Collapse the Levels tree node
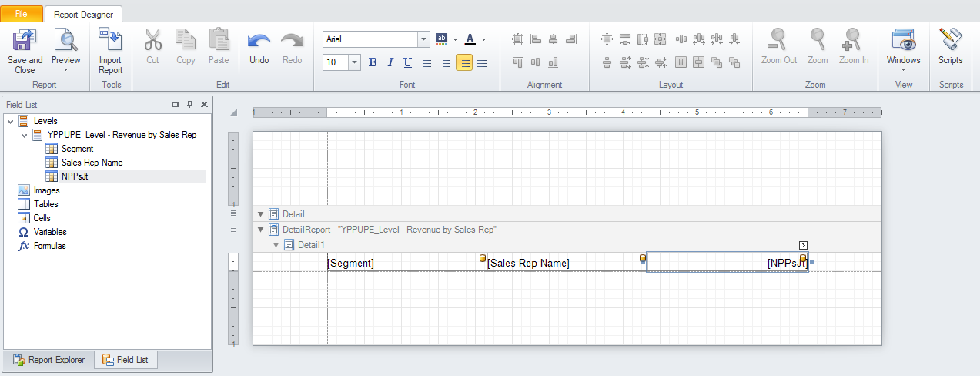The width and height of the screenshot is (980, 376). (x=10, y=121)
